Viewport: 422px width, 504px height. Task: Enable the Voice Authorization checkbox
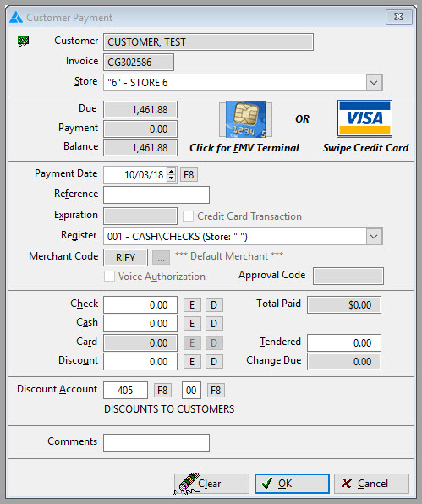pyautogui.click(x=109, y=277)
